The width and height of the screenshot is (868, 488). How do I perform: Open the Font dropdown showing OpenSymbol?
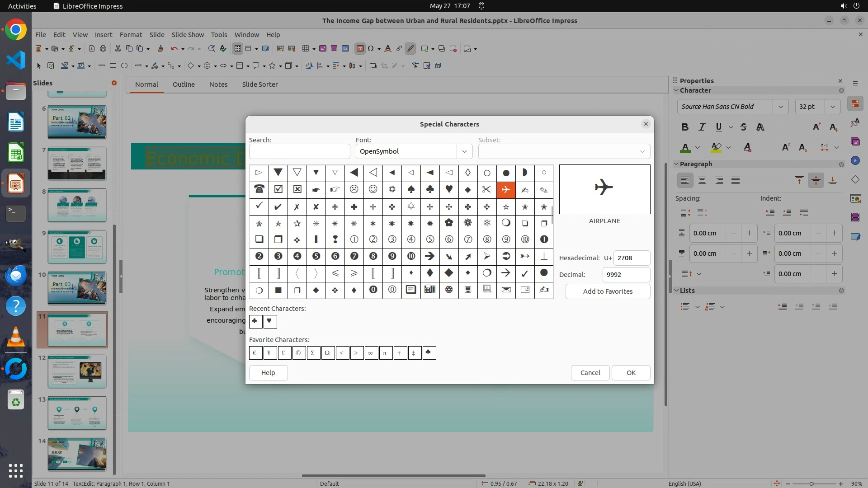click(464, 151)
